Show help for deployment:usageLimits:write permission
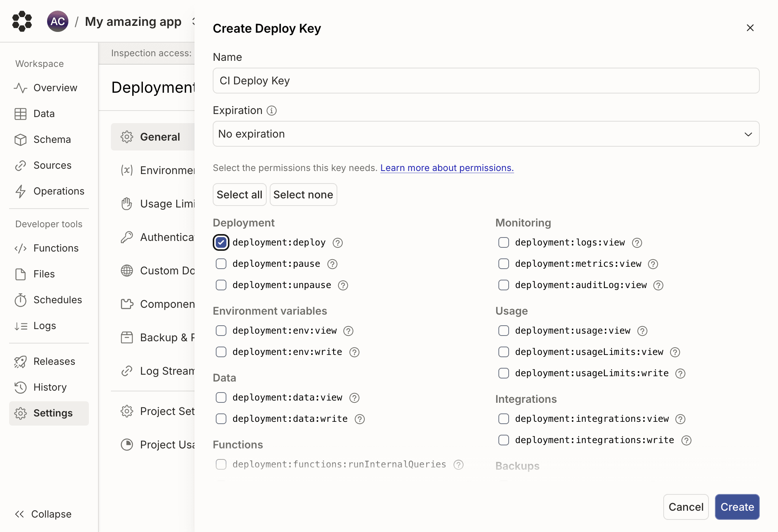Screen dimensions: 778x532 680,374
